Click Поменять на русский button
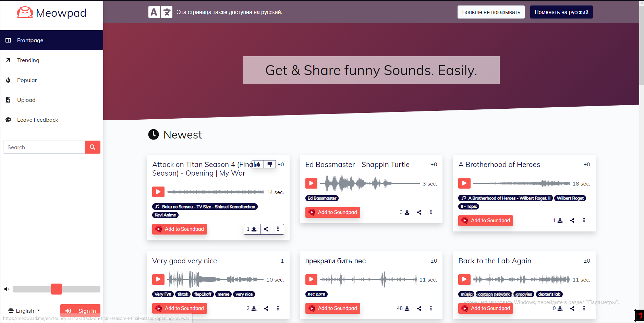 pyautogui.click(x=561, y=12)
